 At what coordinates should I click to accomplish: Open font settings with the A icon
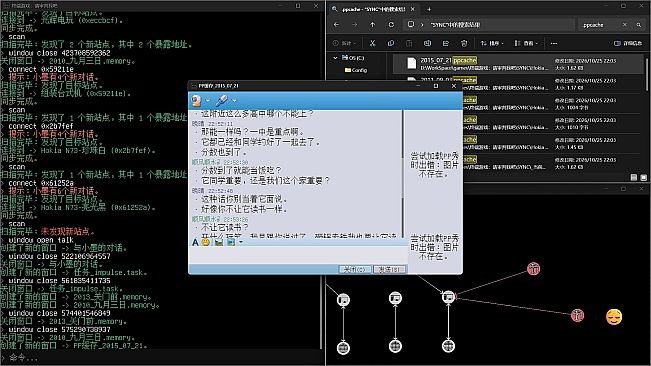195,242
